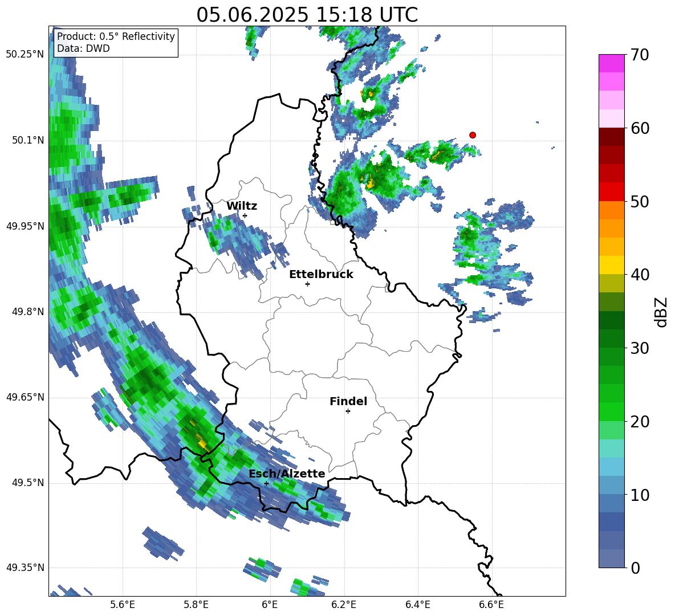Click the orange colorbar segment below 50
This screenshot has height=616, width=675.
pyautogui.click(x=611, y=210)
